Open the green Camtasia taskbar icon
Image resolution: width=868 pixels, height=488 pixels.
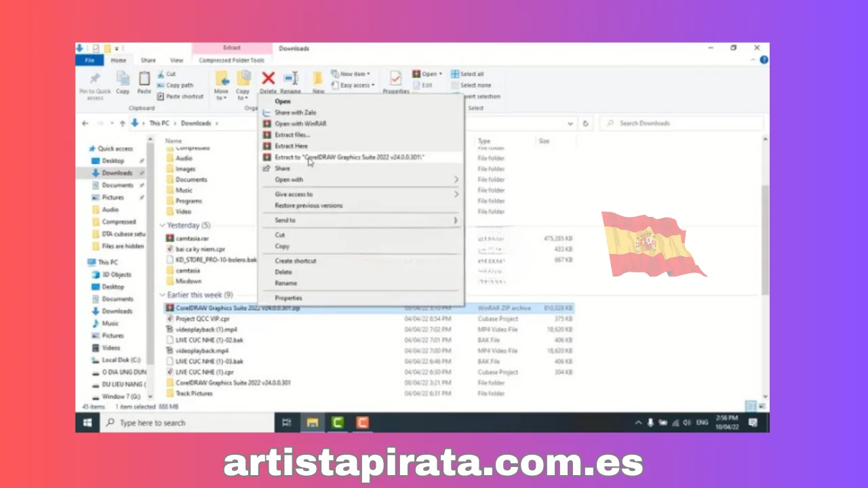(x=337, y=422)
